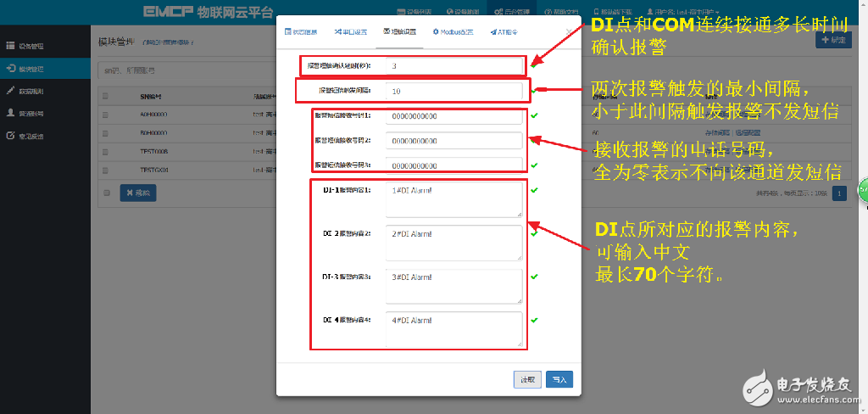Focus the alarm trigger interval field showing 10
868x414 pixels.
pyautogui.click(x=454, y=91)
